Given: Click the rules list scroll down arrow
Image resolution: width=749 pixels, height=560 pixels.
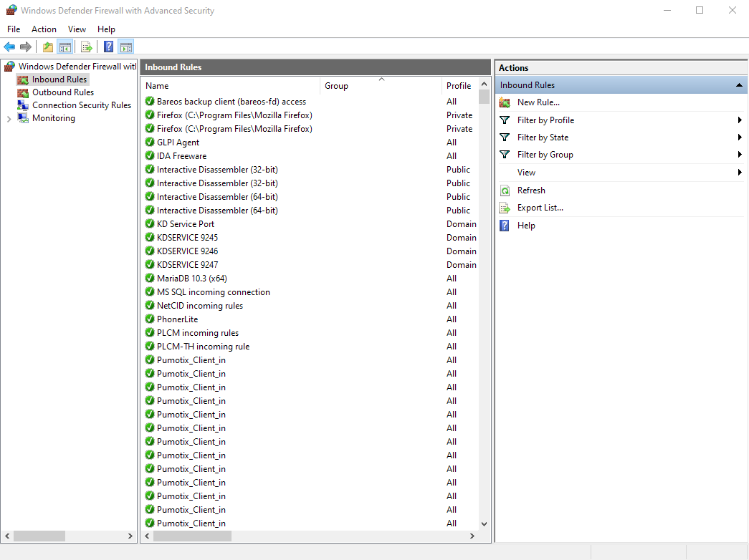Looking at the screenshot, I should [484, 523].
